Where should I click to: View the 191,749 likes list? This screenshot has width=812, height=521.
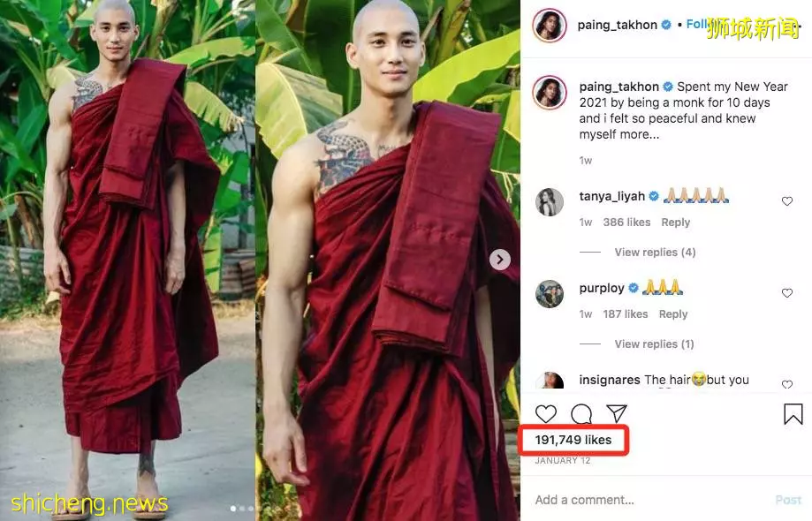tap(573, 440)
